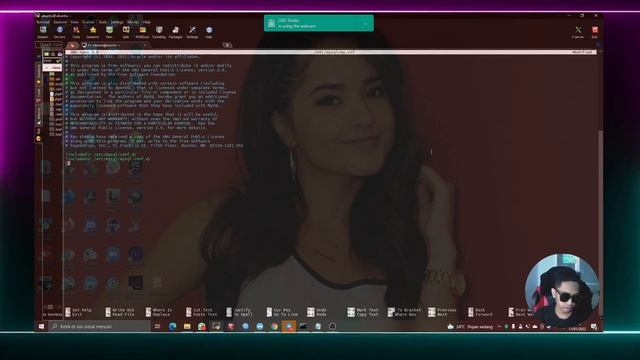Click the Where Is nano shortcut

159,310
